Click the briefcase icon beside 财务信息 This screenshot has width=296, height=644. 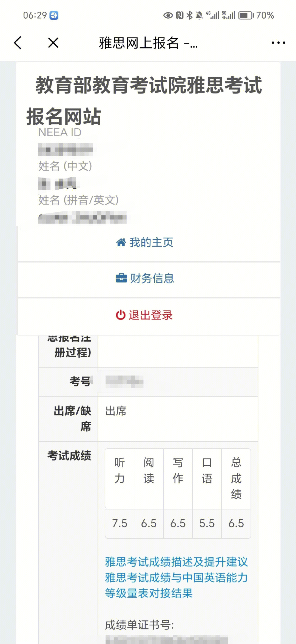pos(121,278)
